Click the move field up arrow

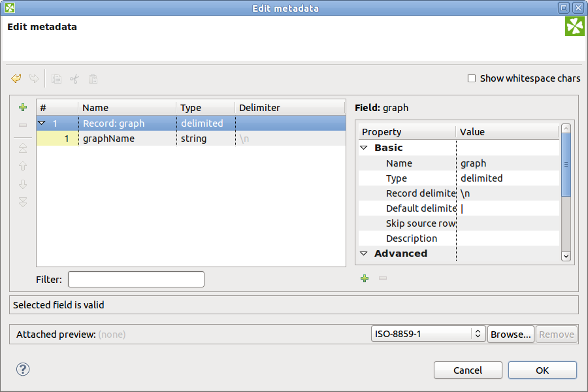(x=23, y=166)
